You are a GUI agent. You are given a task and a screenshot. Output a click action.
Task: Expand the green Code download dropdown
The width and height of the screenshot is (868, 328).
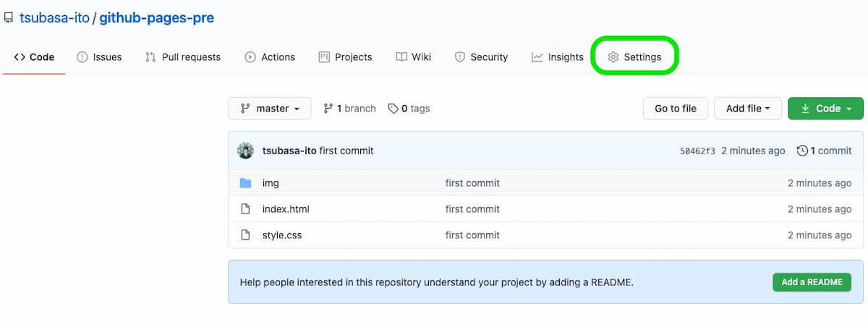pos(825,109)
